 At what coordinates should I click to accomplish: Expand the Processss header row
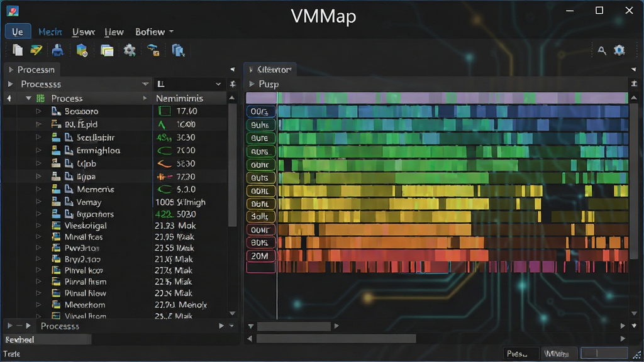point(11,84)
